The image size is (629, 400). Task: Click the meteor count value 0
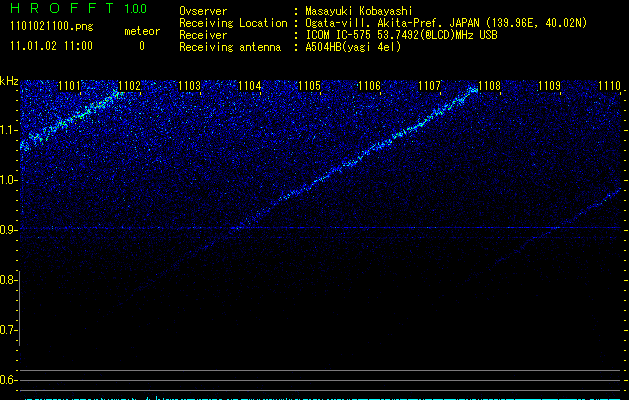click(142, 46)
